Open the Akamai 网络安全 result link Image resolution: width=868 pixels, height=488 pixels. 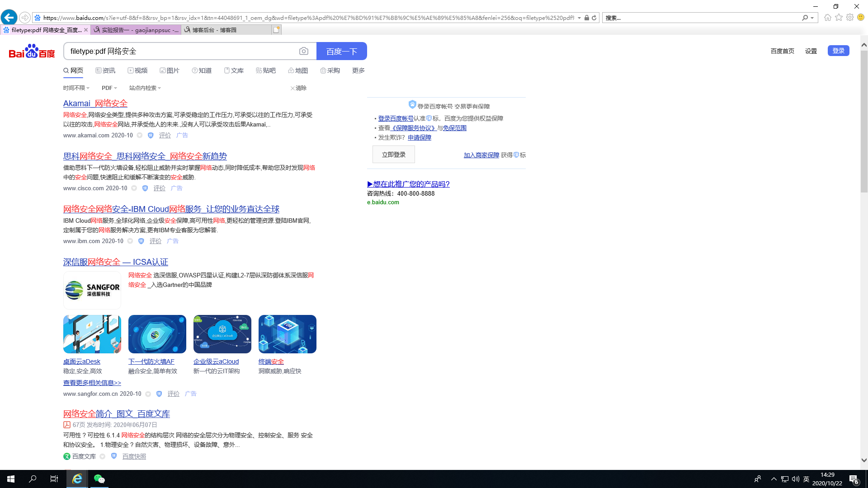pyautogui.click(x=95, y=103)
